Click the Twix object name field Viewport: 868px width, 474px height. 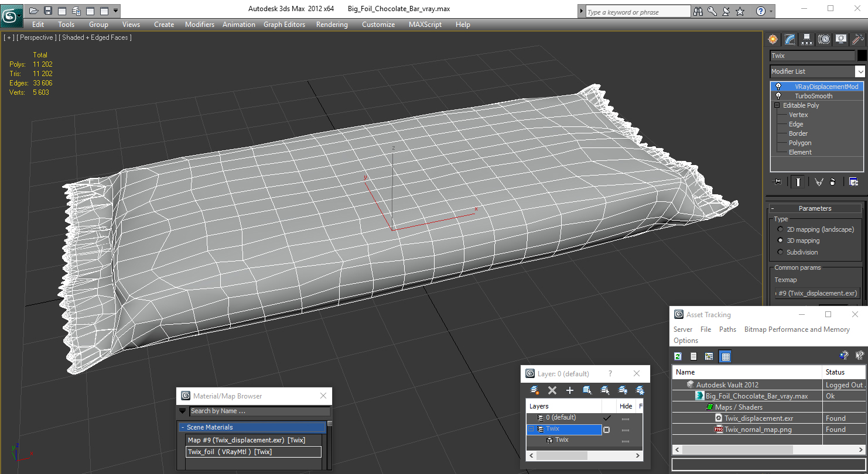coord(812,56)
